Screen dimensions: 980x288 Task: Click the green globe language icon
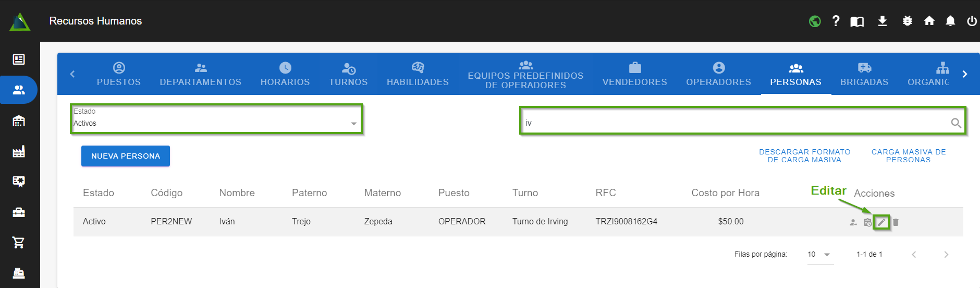coord(815,21)
